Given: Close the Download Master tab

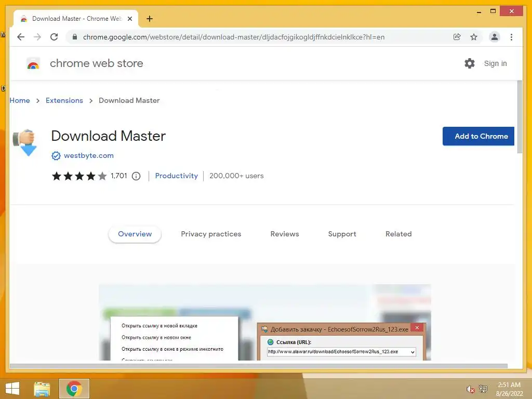Looking at the screenshot, I should click(129, 19).
